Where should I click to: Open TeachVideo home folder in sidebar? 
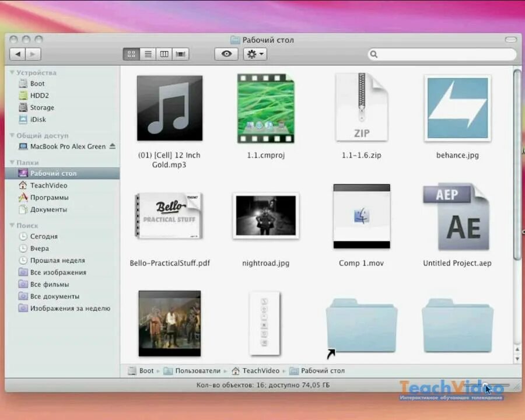point(62,185)
